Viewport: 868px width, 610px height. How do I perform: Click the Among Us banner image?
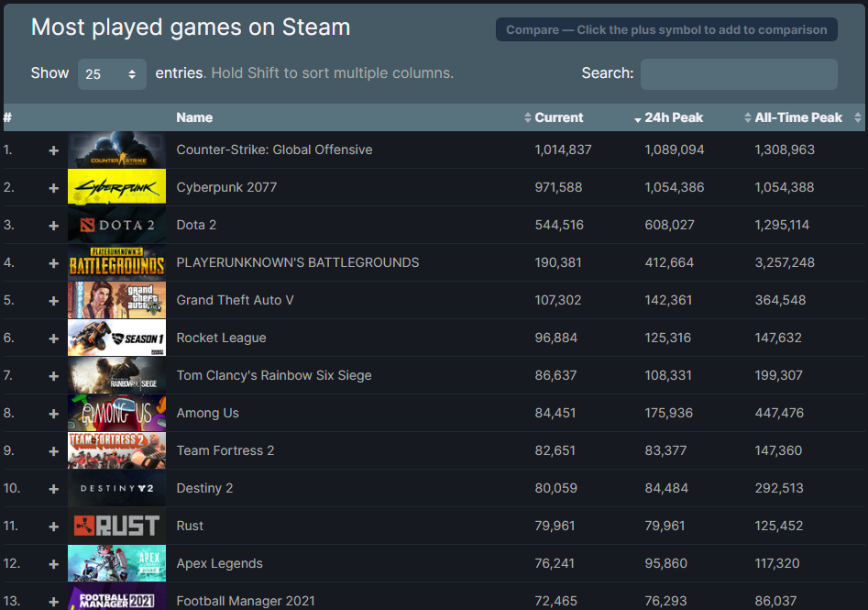coord(116,413)
